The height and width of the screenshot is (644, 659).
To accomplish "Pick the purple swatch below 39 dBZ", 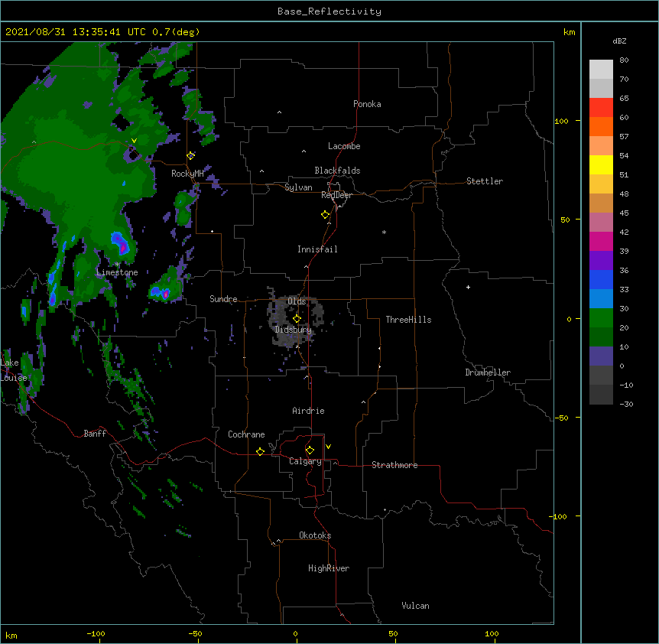I will tap(601, 261).
